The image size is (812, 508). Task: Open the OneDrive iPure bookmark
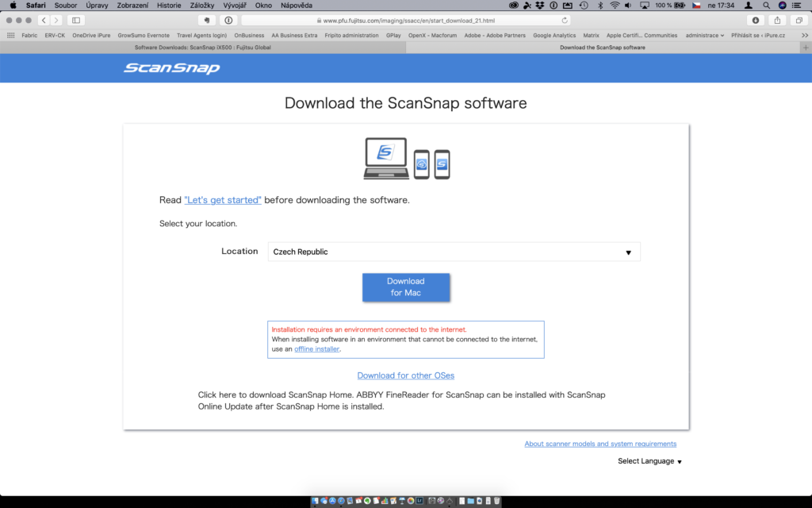[x=91, y=35]
